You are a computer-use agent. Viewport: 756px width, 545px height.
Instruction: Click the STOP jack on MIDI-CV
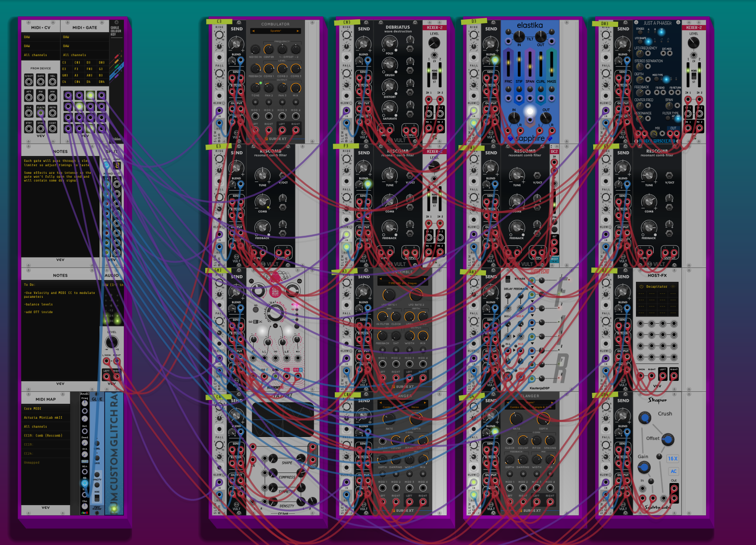coord(41,129)
